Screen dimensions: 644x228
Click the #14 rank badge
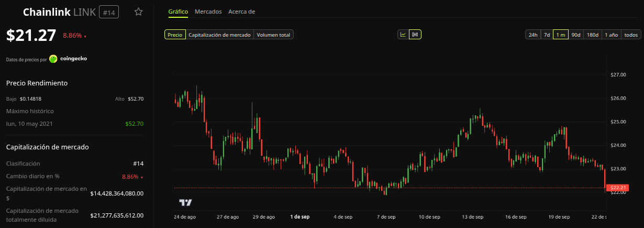pyautogui.click(x=109, y=12)
